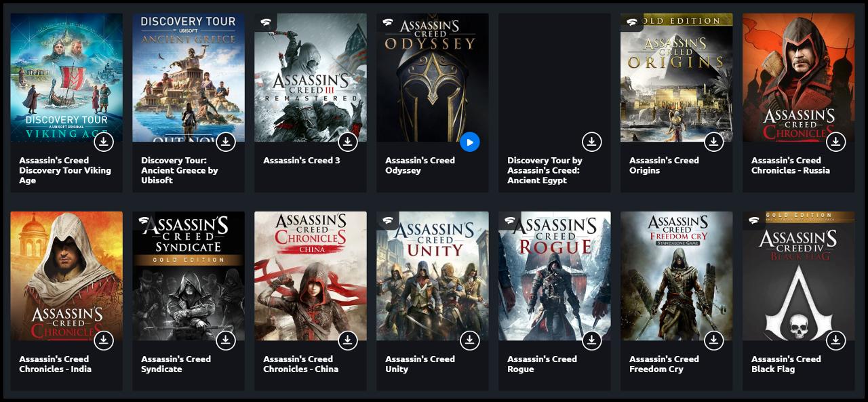Click the 'Assassin's Creed Black Flag' title text

click(786, 364)
